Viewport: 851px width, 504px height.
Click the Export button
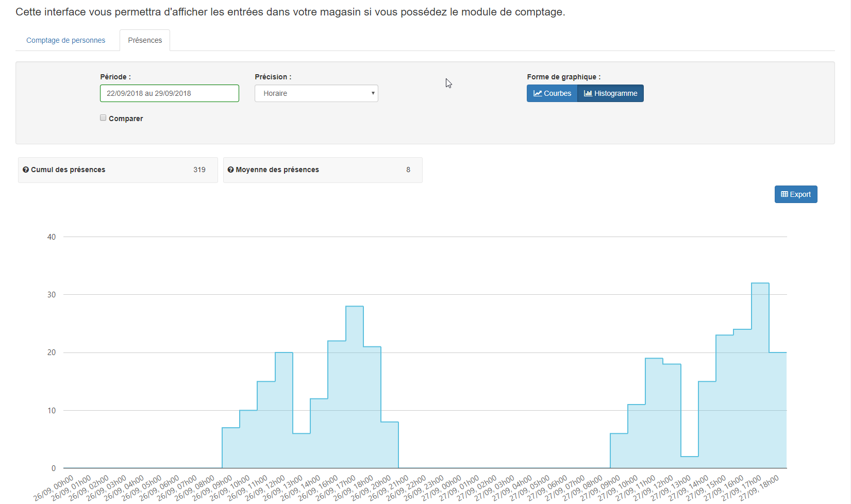coord(796,194)
